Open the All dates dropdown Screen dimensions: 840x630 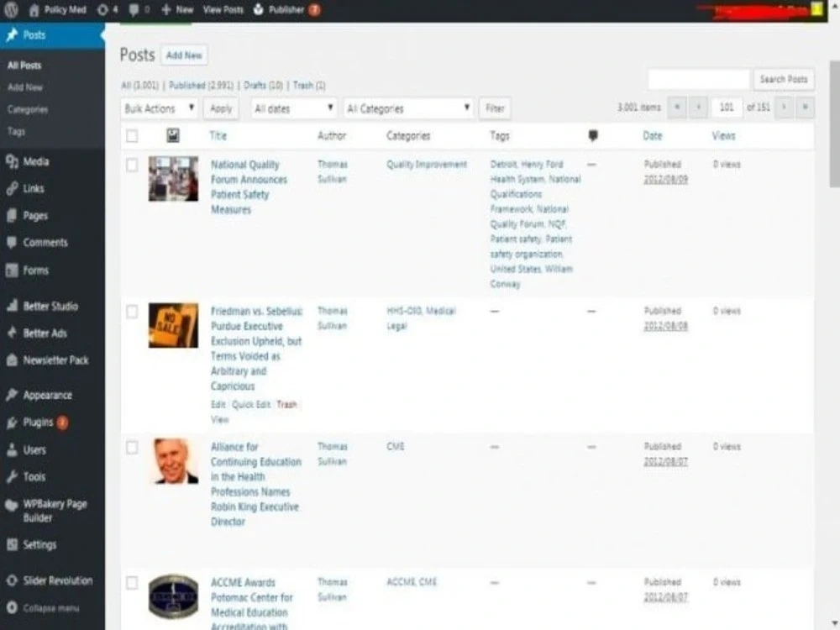click(x=293, y=108)
